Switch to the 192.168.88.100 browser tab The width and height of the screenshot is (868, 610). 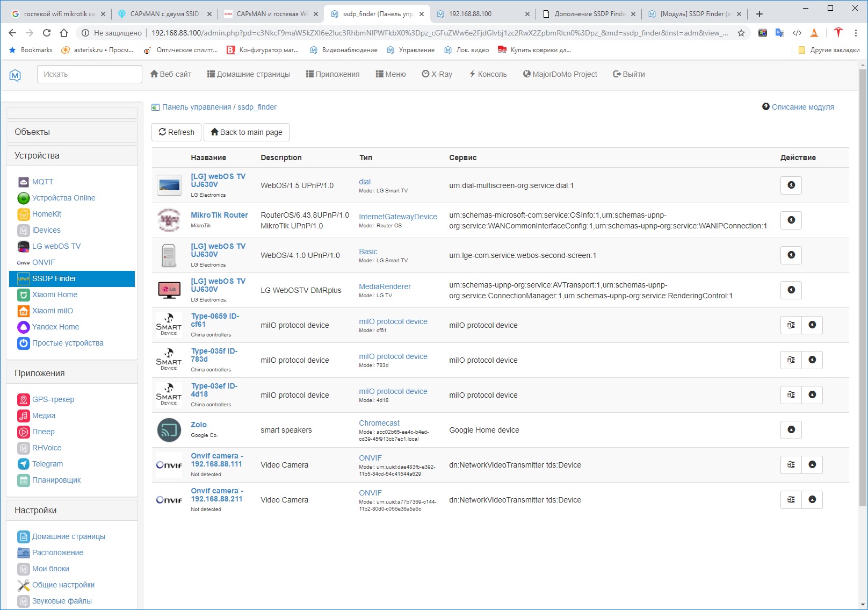482,14
